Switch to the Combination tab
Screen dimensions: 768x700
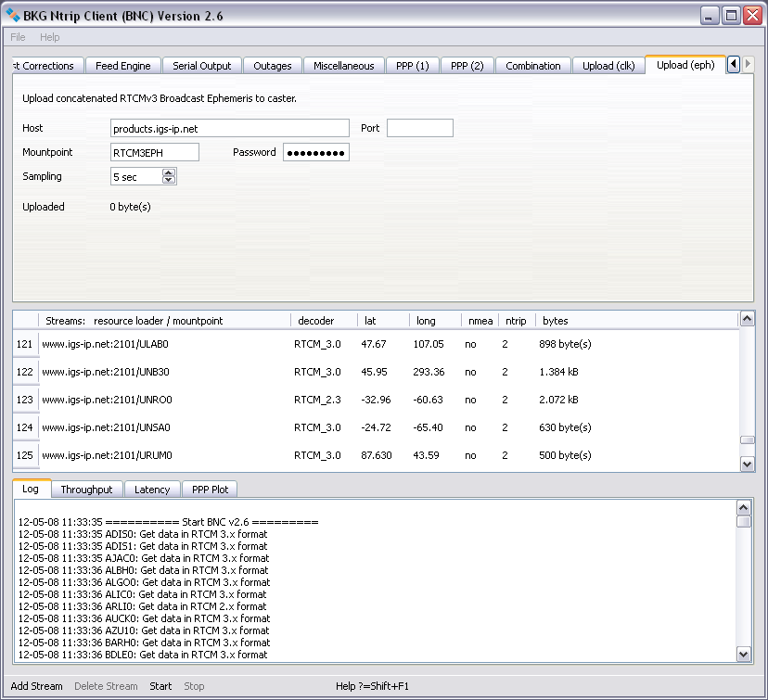click(532, 66)
